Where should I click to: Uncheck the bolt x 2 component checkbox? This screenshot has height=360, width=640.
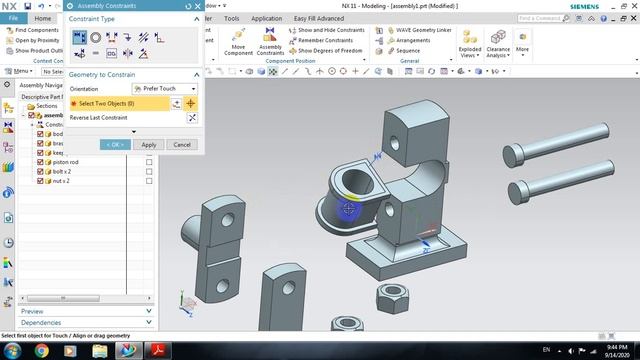point(40,171)
